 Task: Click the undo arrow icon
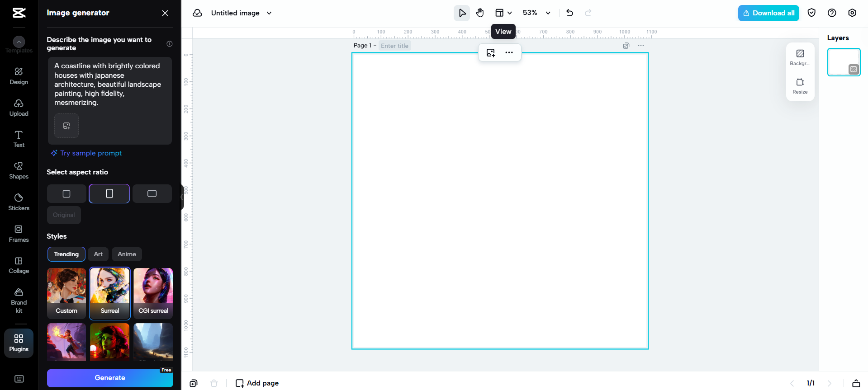(x=569, y=13)
